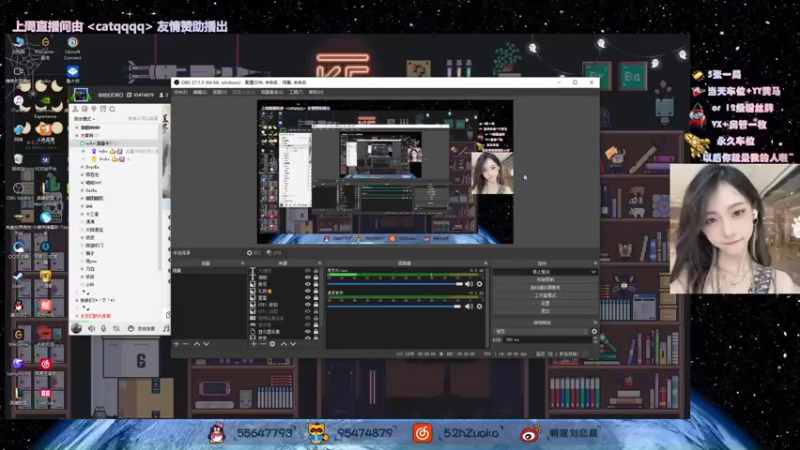Add a new scene with plus icon
Image resolution: width=800 pixels, height=450 pixels.
(x=176, y=344)
